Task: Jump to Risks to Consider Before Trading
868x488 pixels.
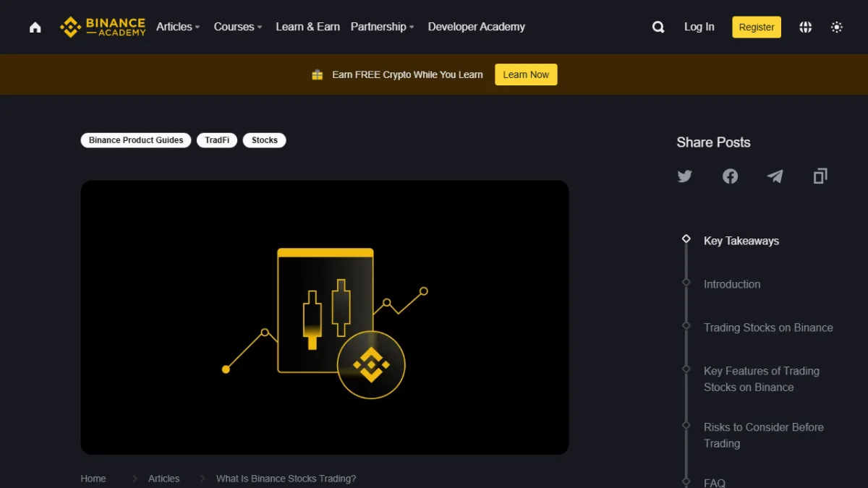Action: coord(764,435)
